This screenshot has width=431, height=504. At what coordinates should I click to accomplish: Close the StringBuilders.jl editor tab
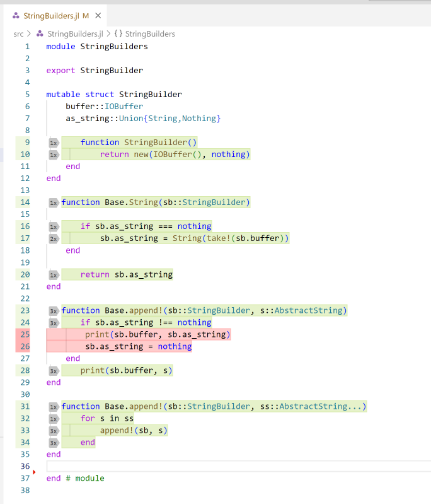98,15
